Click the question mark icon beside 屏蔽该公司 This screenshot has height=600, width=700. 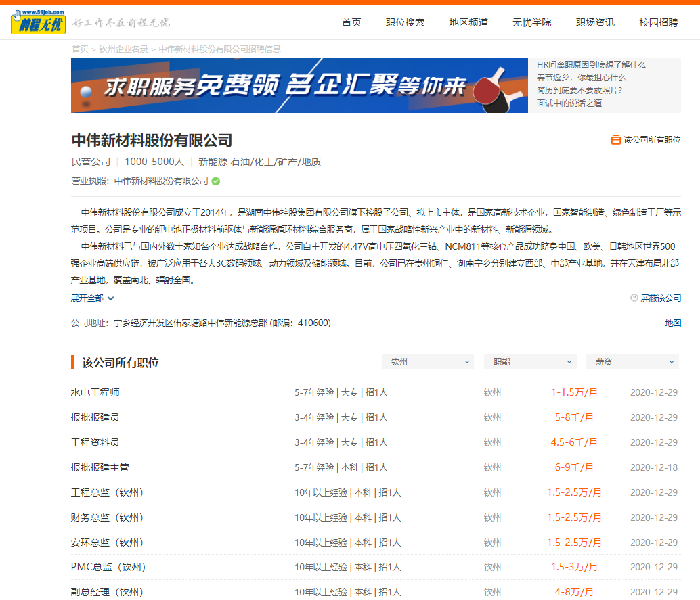click(634, 298)
